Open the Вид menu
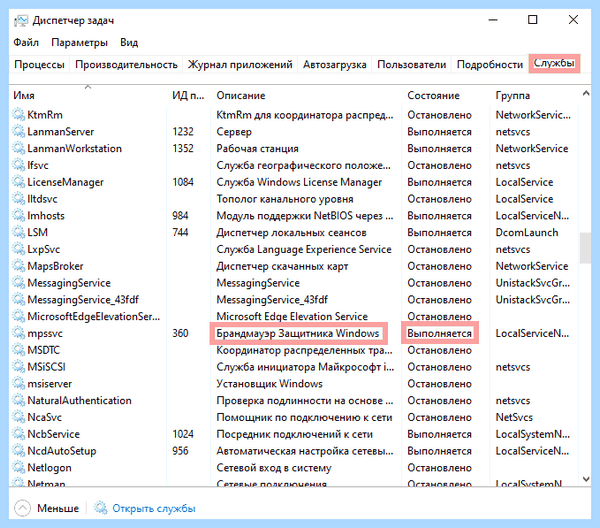This screenshot has height=528, width=600. pyautogui.click(x=129, y=42)
